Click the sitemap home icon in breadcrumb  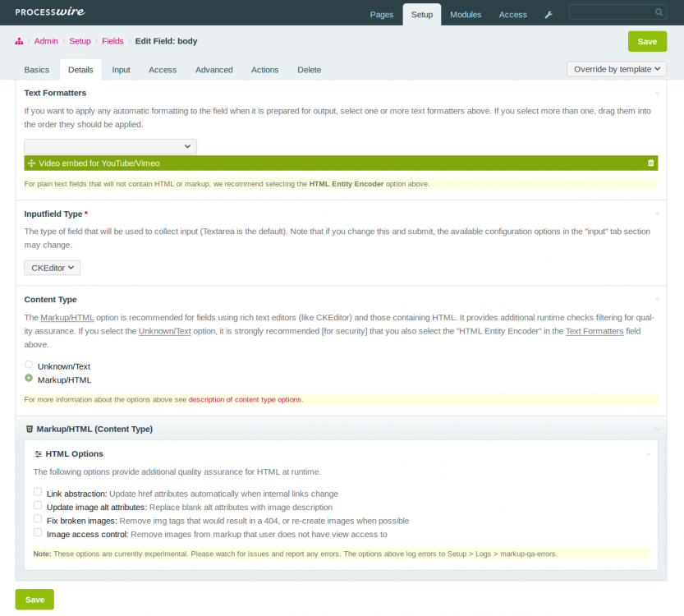pyautogui.click(x=19, y=41)
